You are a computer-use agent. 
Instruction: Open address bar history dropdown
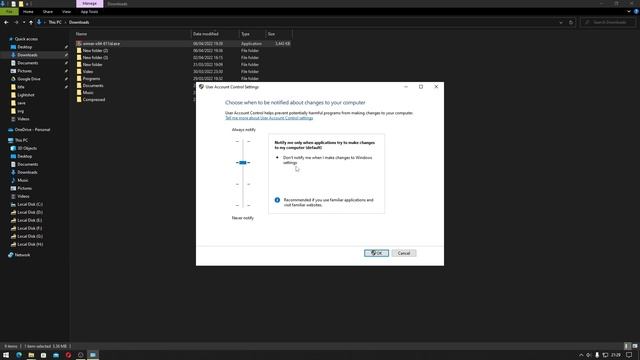coord(561,22)
